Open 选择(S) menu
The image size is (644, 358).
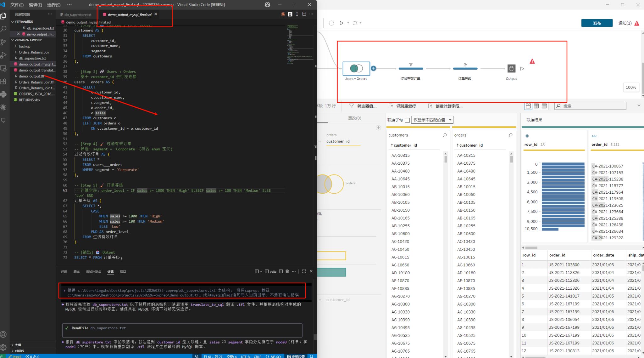click(x=53, y=5)
